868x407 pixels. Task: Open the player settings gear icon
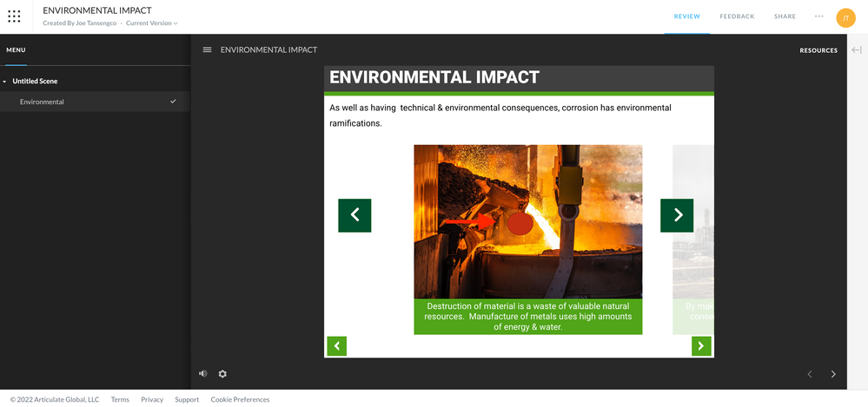tap(222, 374)
